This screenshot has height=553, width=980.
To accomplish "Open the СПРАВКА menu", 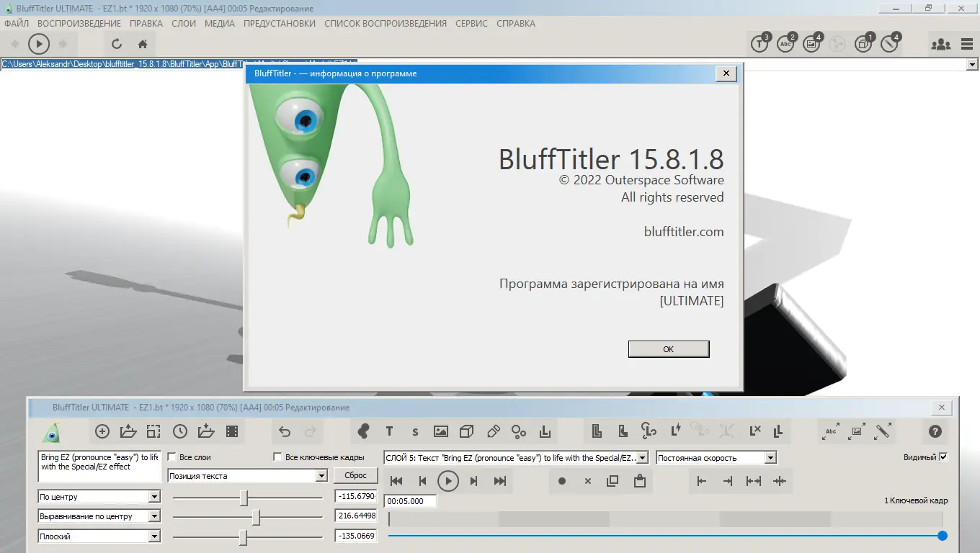I will tap(516, 24).
